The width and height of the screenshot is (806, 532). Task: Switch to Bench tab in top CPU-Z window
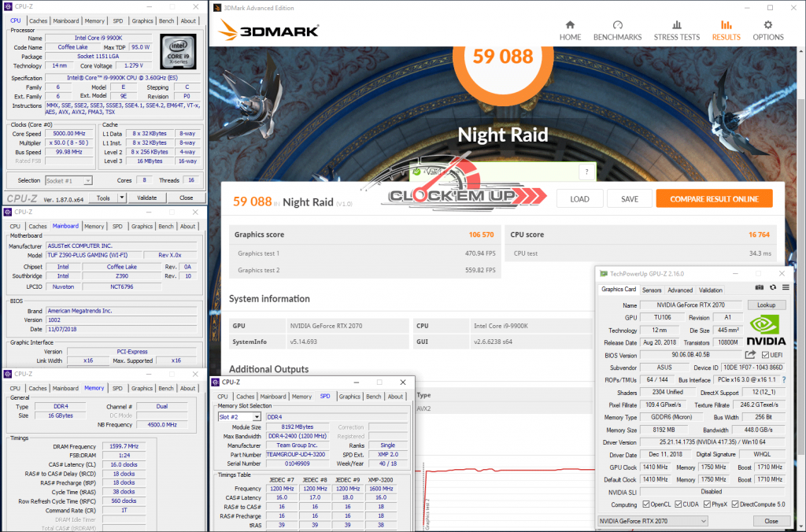click(168, 20)
